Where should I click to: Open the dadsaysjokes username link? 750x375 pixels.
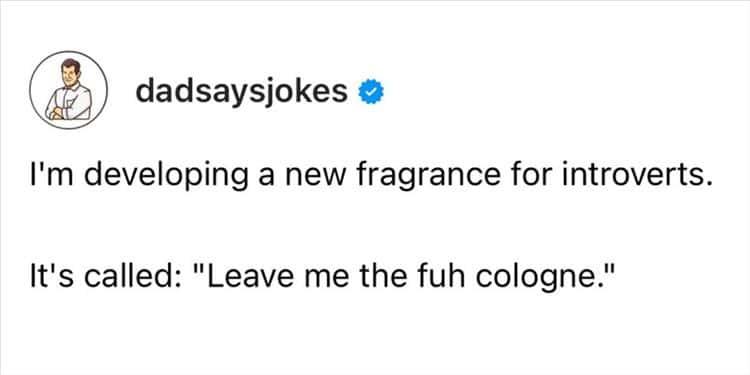pyautogui.click(x=242, y=92)
